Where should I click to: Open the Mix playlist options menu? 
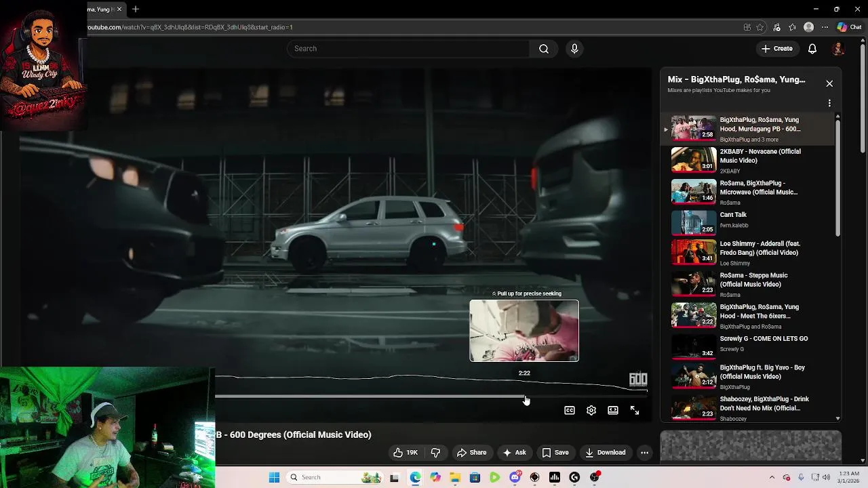point(829,103)
